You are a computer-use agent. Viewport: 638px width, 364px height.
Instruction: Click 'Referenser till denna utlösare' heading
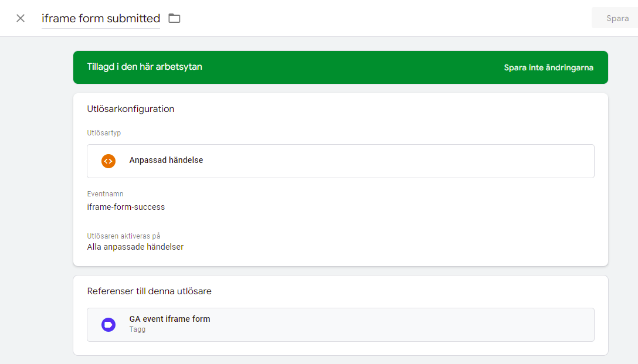[149, 291]
